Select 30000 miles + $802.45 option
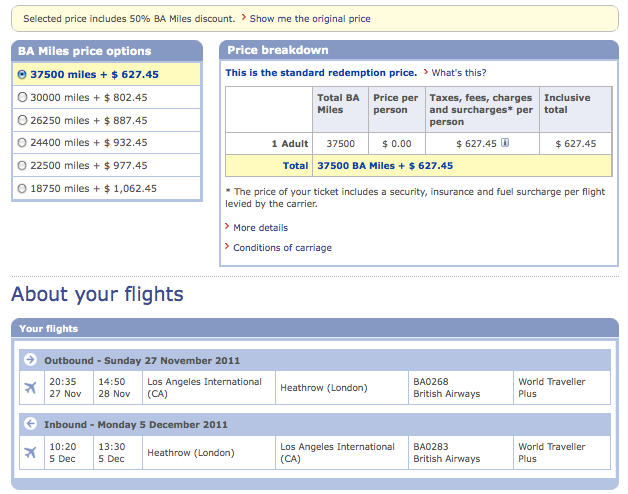The height and width of the screenshot is (494, 628). coord(23,97)
